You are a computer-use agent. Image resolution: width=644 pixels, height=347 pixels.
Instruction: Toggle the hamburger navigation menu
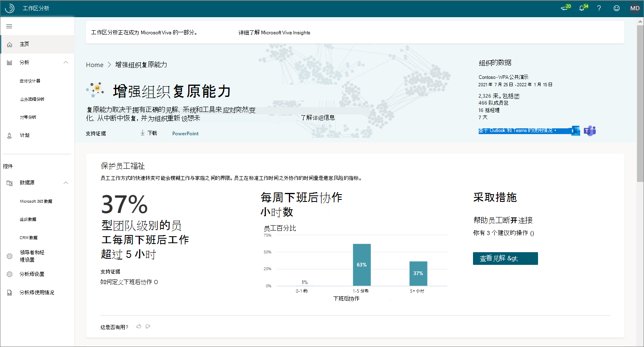tap(9, 27)
